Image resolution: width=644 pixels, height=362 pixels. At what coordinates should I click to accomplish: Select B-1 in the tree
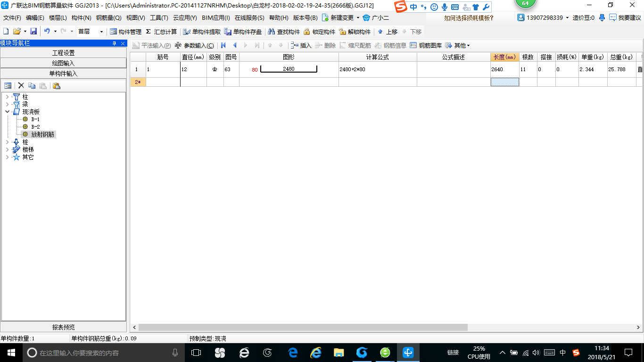click(x=35, y=119)
